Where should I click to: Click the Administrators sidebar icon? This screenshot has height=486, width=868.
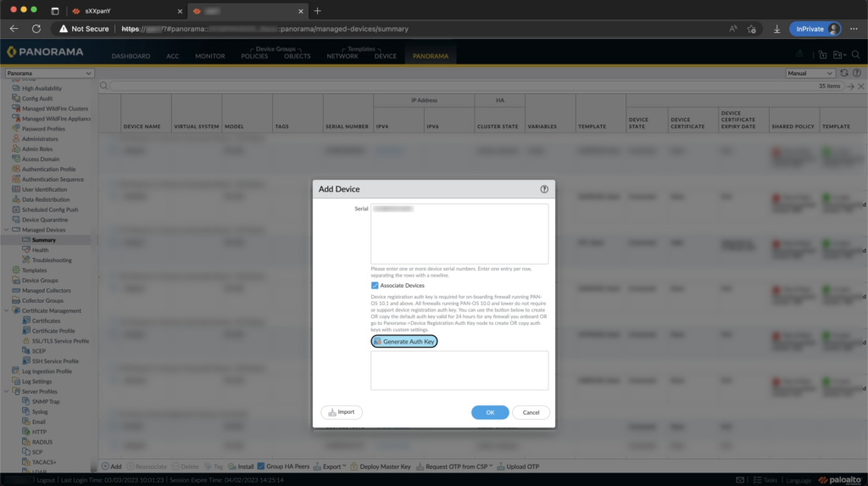16,138
